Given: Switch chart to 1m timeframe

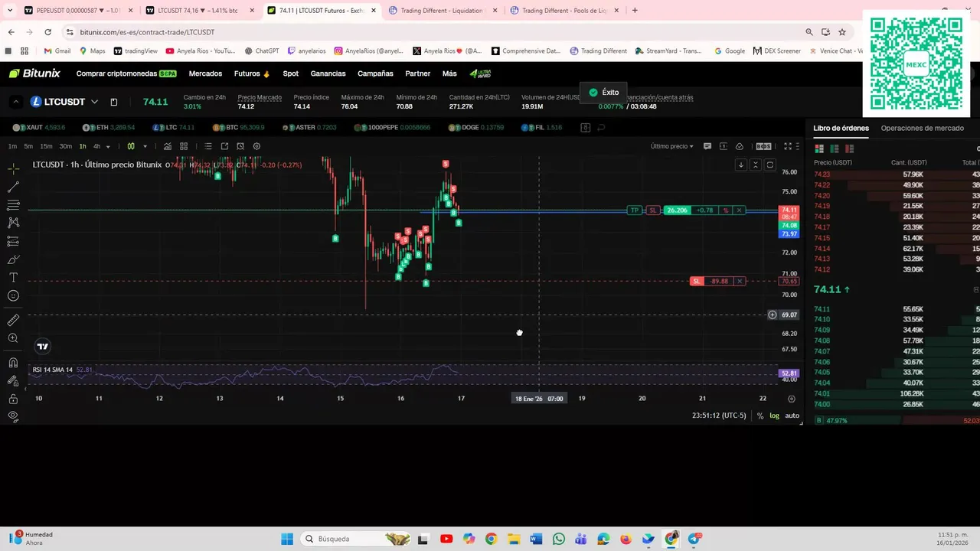Looking at the screenshot, I should point(12,146).
